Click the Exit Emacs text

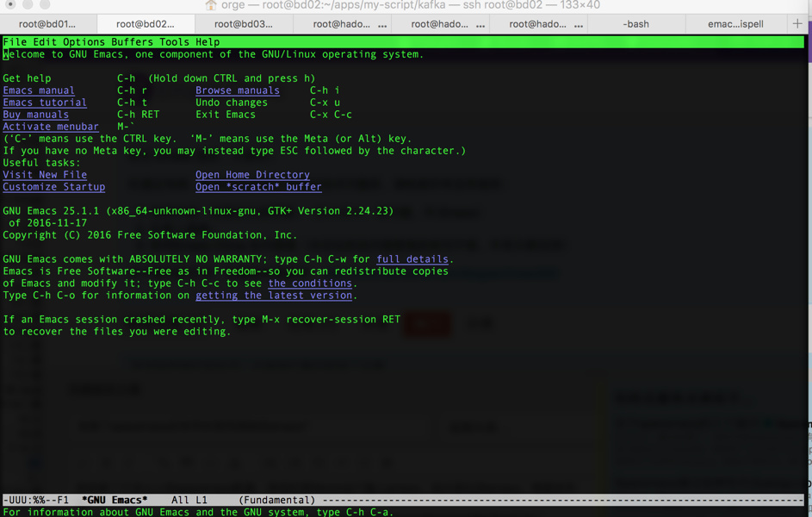226,115
